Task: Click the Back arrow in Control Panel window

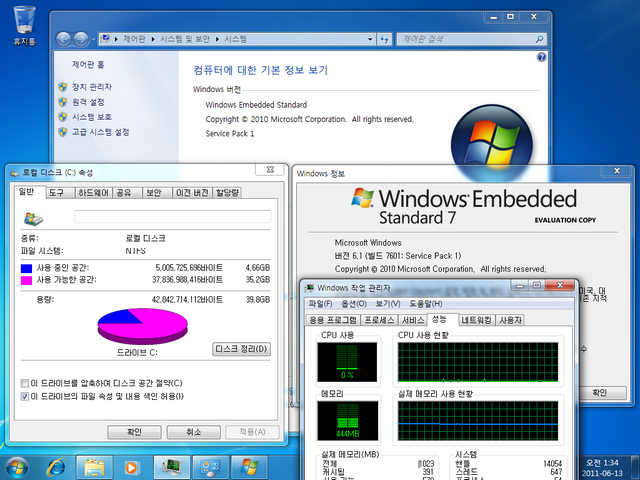Action: click(x=64, y=39)
